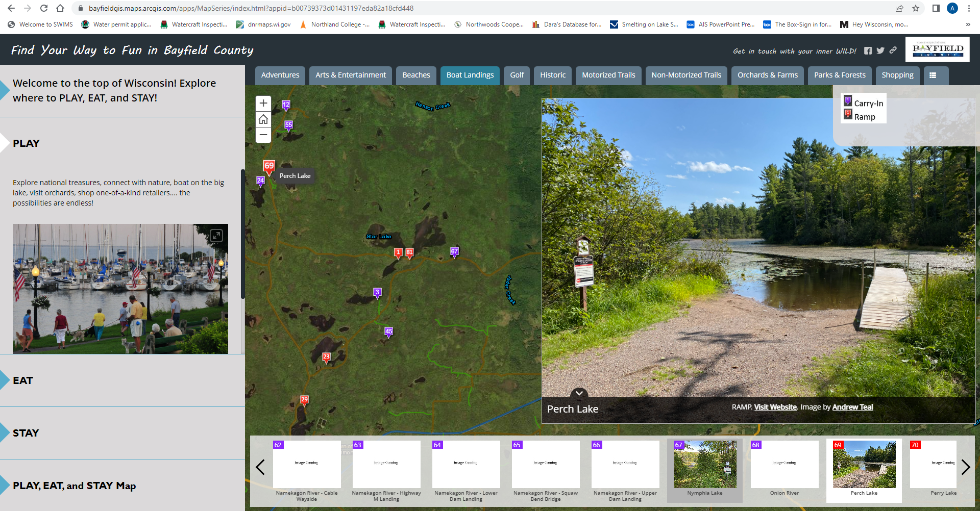Open the Beaches tab
The height and width of the screenshot is (511, 980).
click(416, 75)
